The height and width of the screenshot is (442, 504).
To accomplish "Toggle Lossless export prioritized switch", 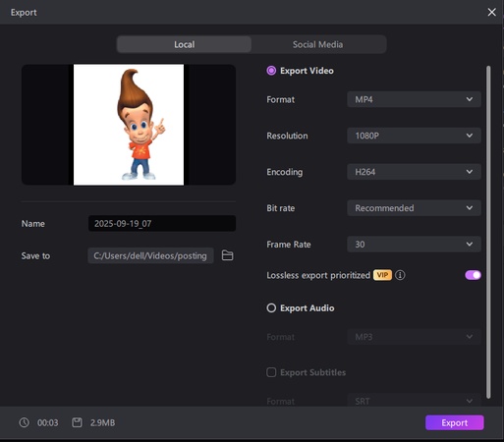I will click(x=473, y=275).
